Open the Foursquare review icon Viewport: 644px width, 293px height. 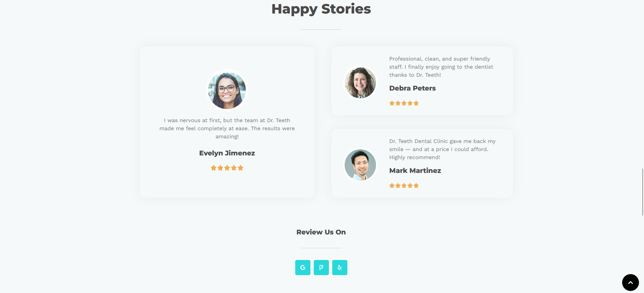(321, 268)
